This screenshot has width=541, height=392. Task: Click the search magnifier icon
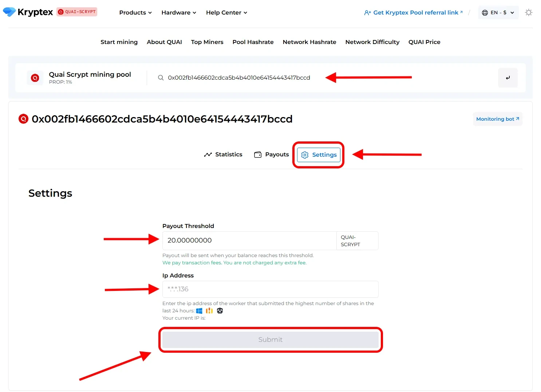click(x=161, y=77)
